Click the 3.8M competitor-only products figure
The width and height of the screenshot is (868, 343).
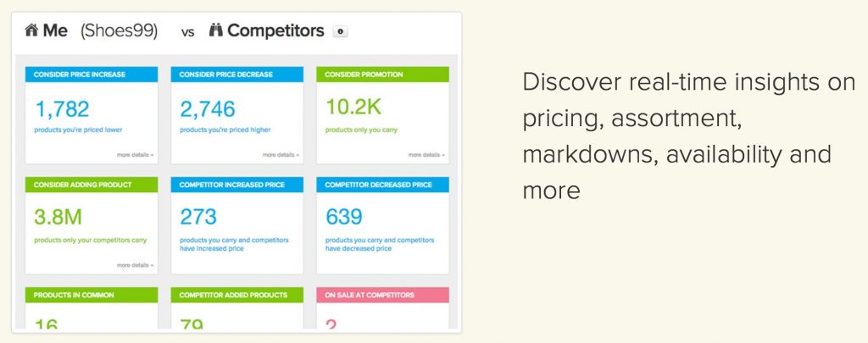click(58, 218)
